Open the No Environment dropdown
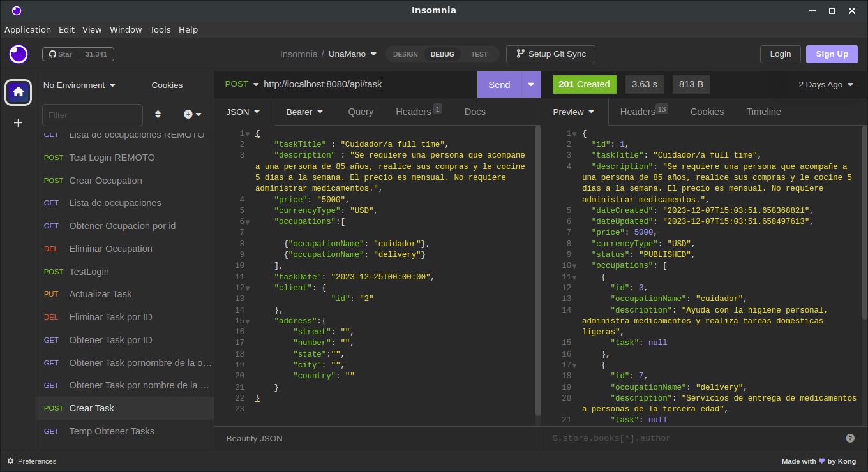This screenshot has width=868, height=472. (80, 85)
